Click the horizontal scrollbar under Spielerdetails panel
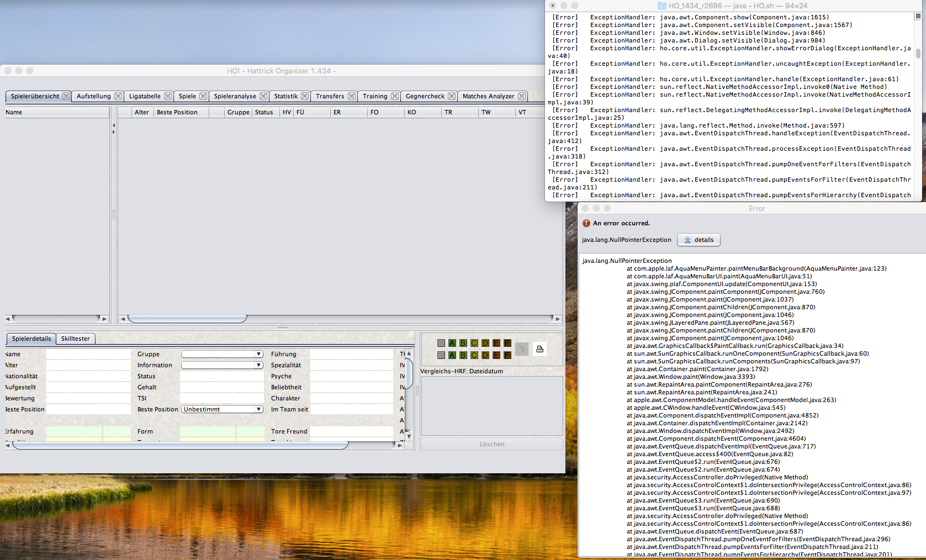Screen dimensions: 926x560 pos(205,445)
